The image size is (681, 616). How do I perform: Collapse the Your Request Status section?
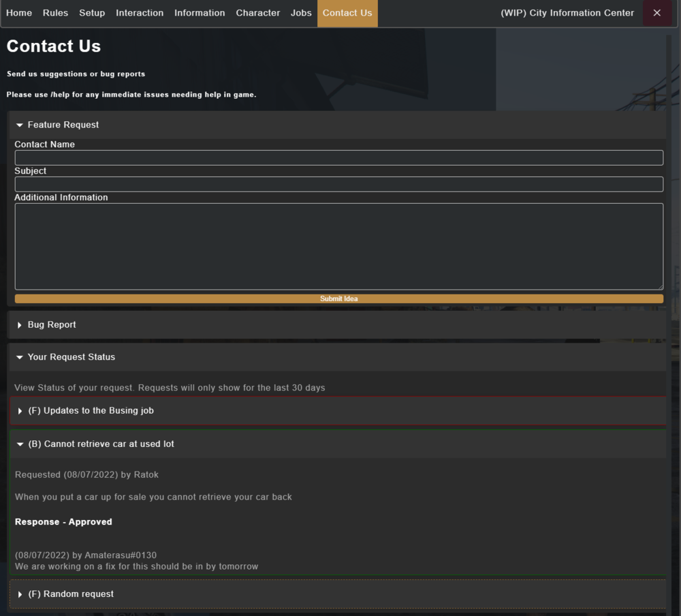pyautogui.click(x=72, y=356)
